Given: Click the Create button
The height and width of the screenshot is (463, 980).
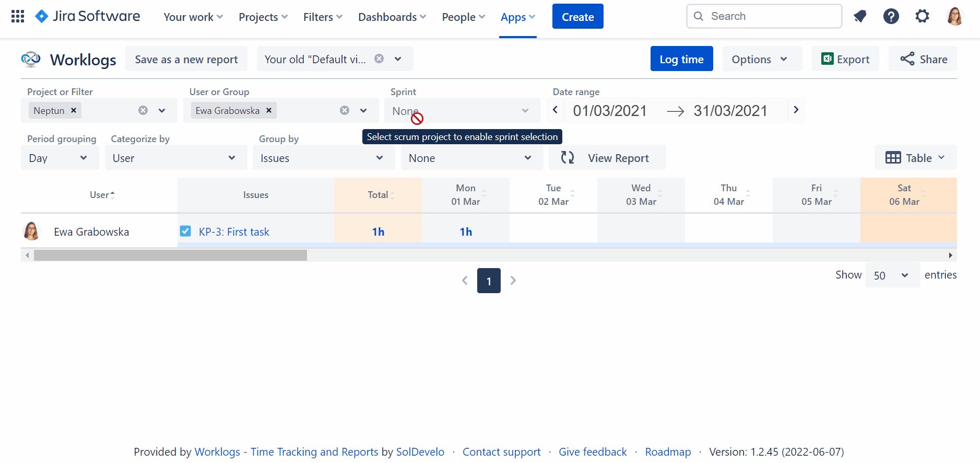Looking at the screenshot, I should click(x=577, y=16).
